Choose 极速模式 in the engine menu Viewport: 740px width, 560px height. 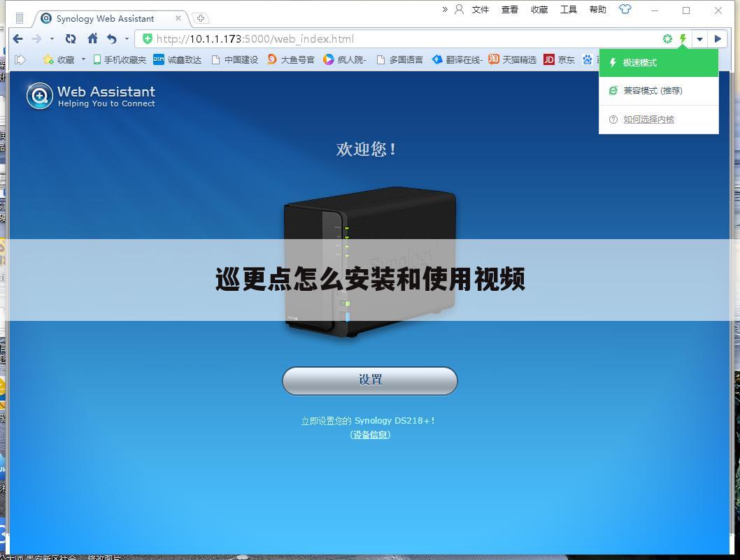659,62
